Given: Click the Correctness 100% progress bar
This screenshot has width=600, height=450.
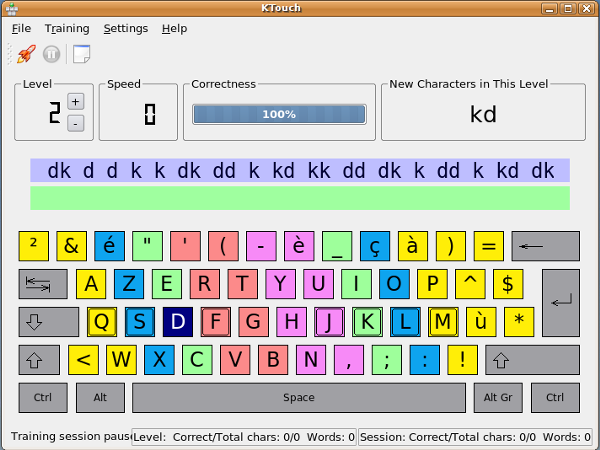Looking at the screenshot, I should (x=279, y=114).
